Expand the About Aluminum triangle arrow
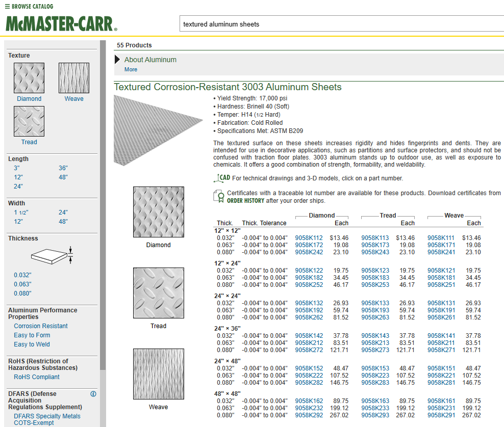The width and height of the screenshot is (504, 427). (117, 60)
